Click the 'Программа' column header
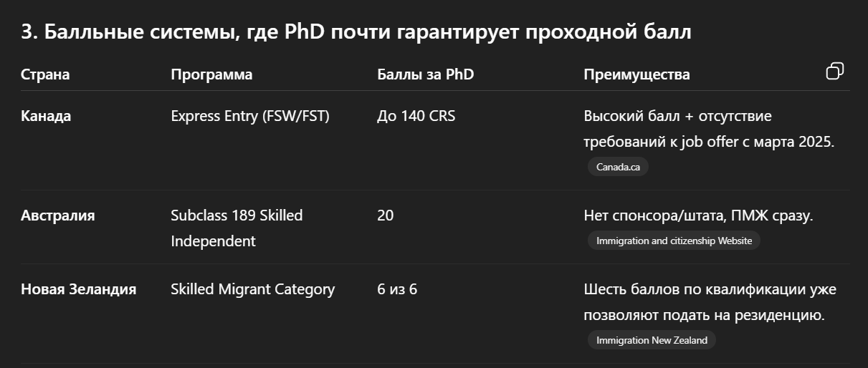 (x=211, y=74)
